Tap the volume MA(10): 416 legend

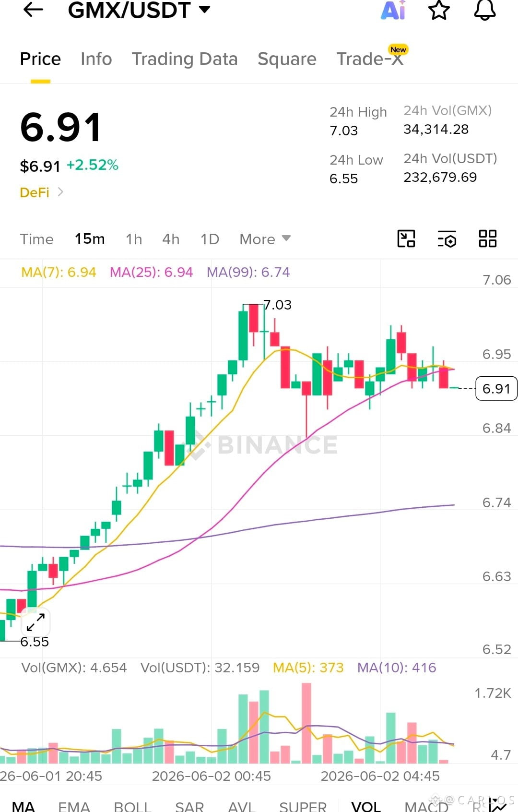point(397,668)
